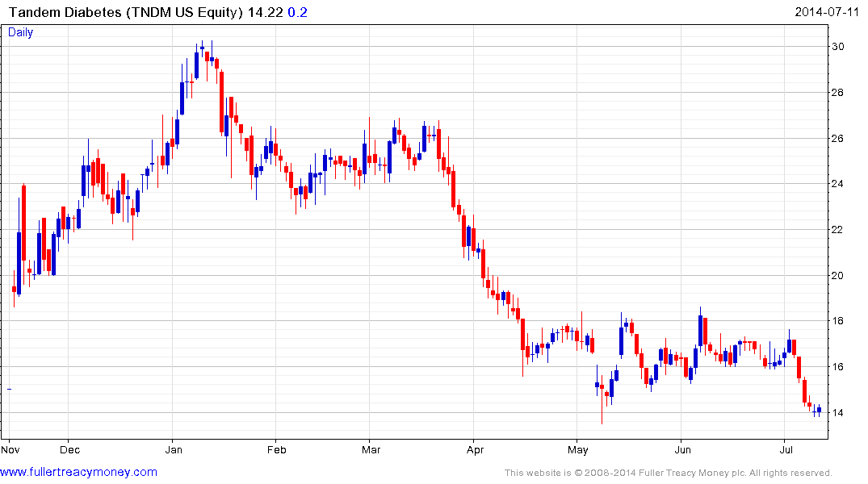Open the www.fullertreacymoney.com link
The image size is (868, 484).
coord(78,472)
